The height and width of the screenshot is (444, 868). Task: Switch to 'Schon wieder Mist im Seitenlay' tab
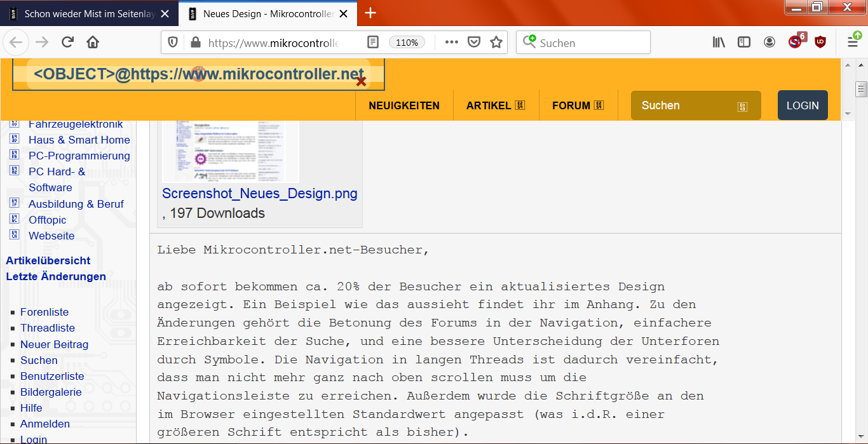[x=90, y=13]
